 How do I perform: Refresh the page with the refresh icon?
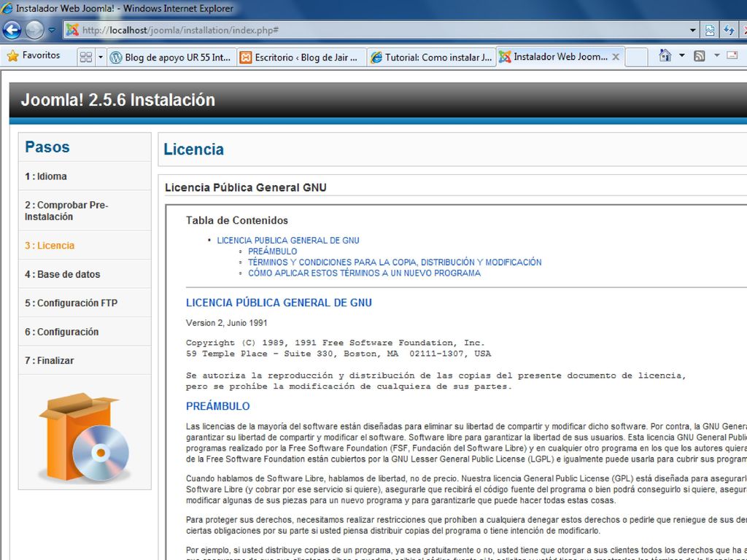[x=729, y=31]
